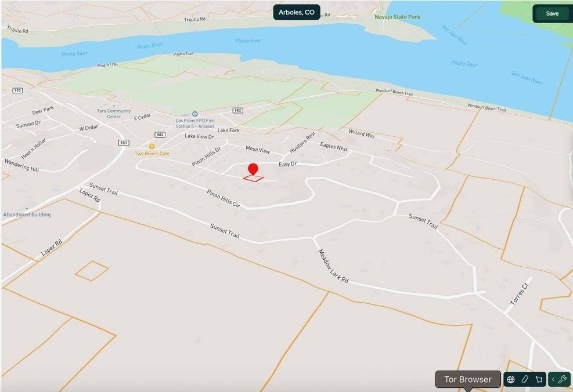Click the Los Pinos fire station marker icon
The image size is (573, 392).
(x=195, y=114)
